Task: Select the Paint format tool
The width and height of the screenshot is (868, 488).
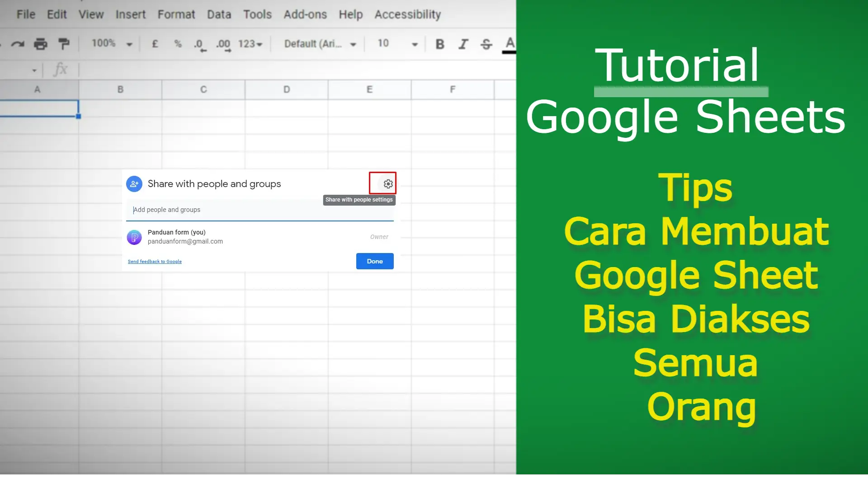Action: (64, 44)
